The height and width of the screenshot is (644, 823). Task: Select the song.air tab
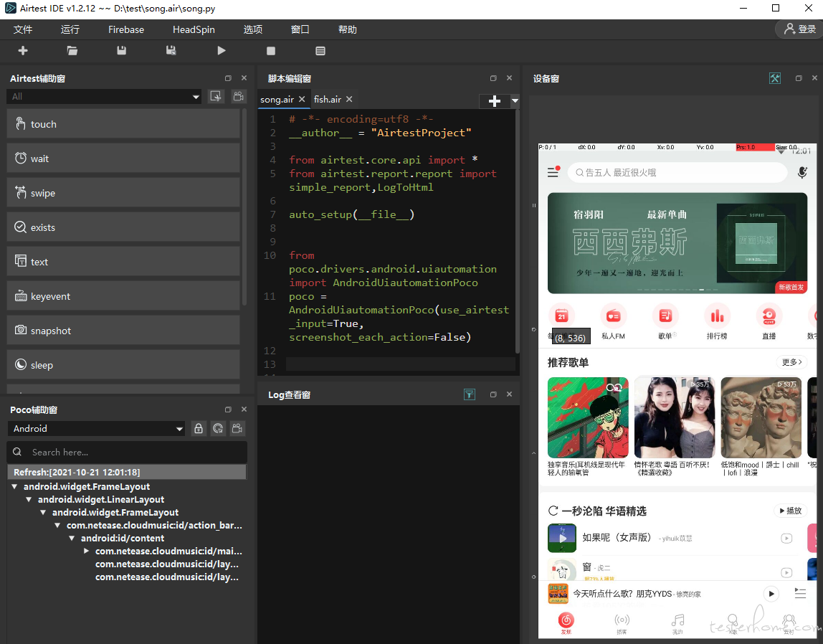277,99
